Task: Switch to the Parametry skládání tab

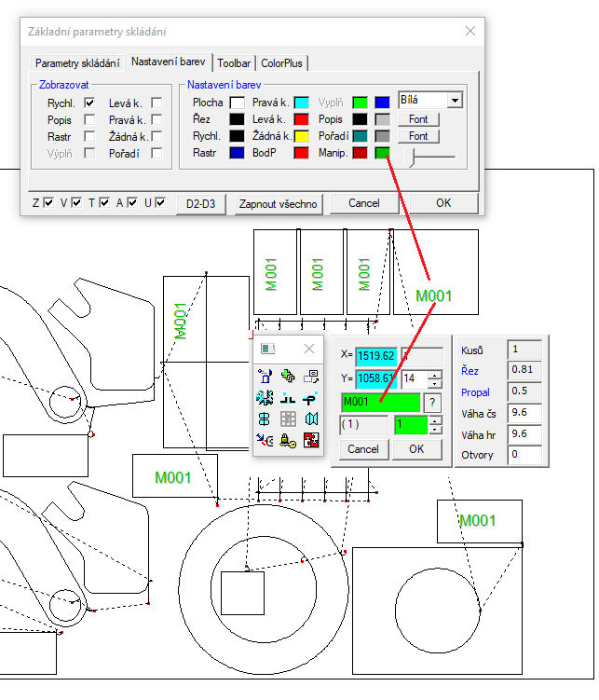Action: pos(77,63)
